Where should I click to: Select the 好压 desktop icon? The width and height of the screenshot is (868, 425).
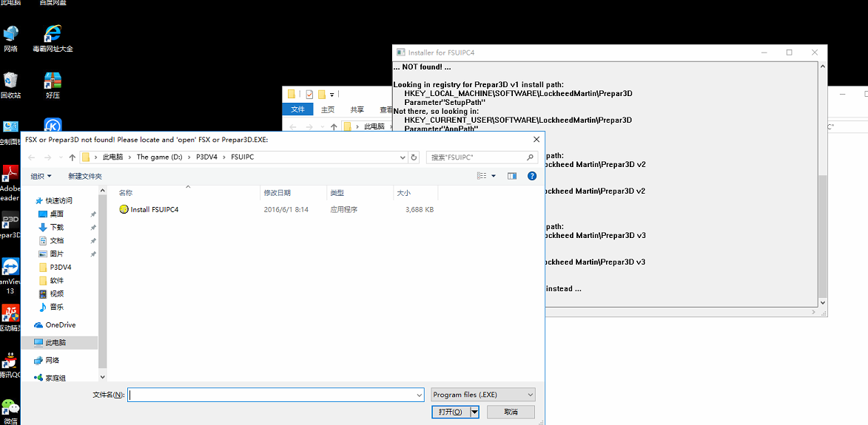(x=53, y=84)
